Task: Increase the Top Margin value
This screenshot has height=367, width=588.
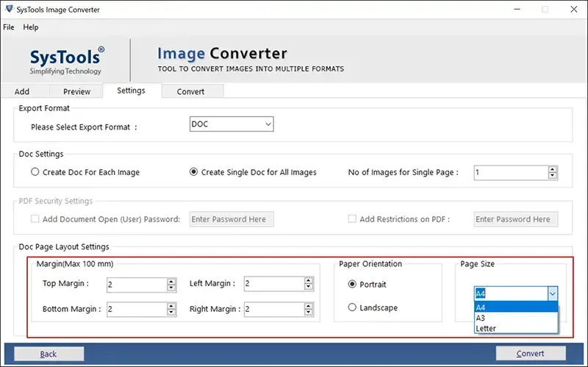Action: tap(171, 282)
